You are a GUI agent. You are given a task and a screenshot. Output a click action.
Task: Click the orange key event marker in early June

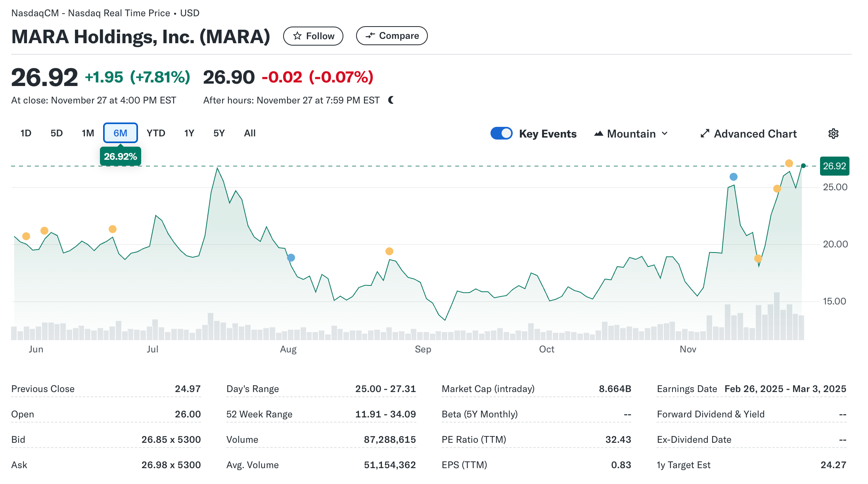coord(26,236)
